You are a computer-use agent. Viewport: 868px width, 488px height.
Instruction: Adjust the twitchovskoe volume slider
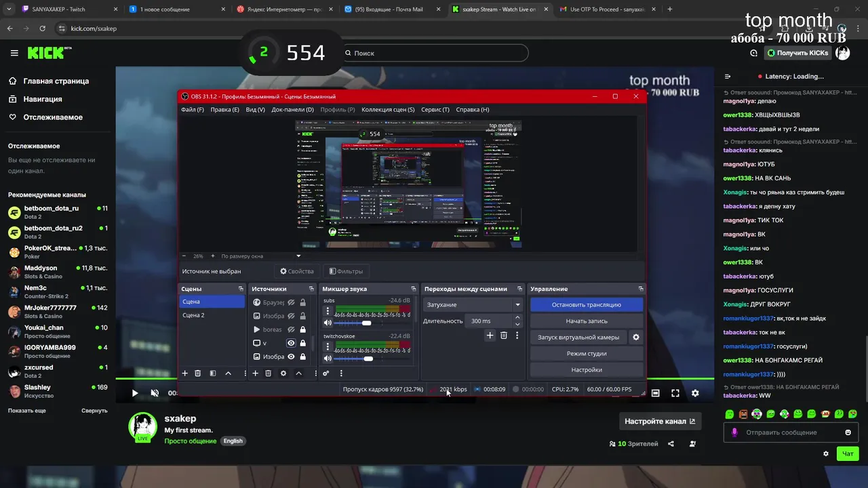[x=368, y=358]
